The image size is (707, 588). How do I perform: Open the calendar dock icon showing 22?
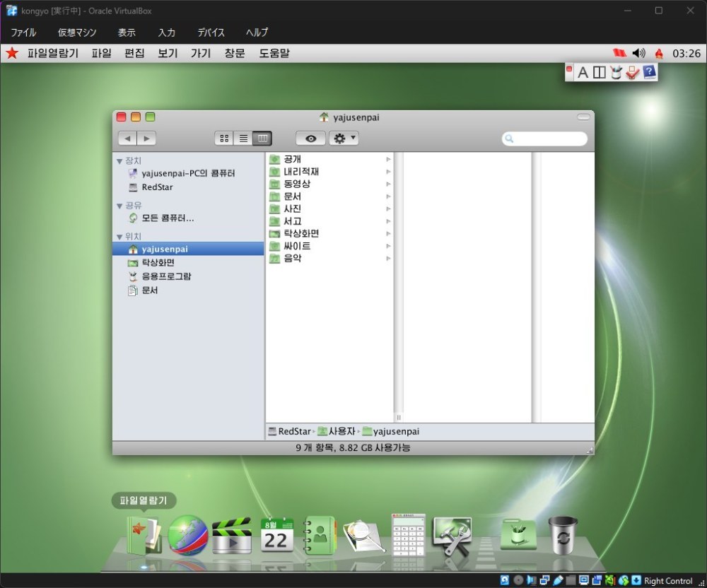pos(277,535)
